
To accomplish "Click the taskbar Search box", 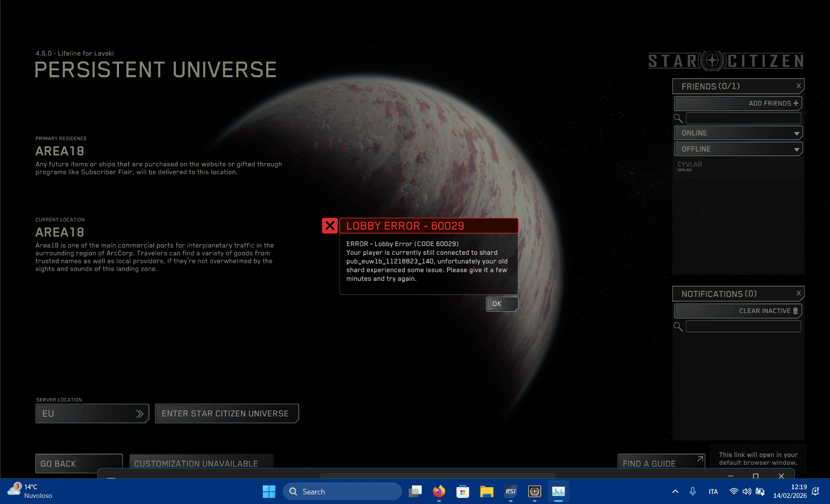I will [x=342, y=491].
